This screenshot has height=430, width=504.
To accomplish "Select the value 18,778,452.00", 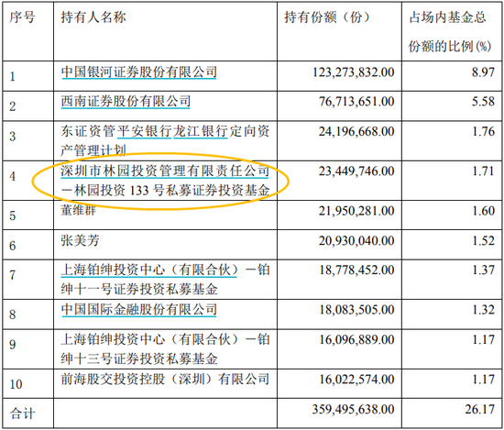I will [x=356, y=270].
